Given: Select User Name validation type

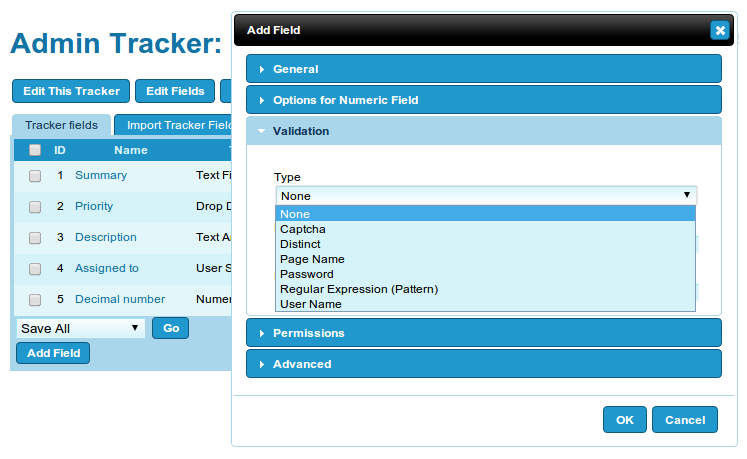Looking at the screenshot, I should (x=310, y=304).
